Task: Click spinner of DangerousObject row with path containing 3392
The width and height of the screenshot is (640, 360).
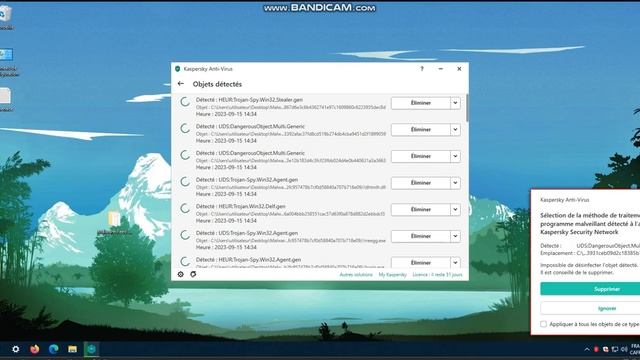Action: 185,129
